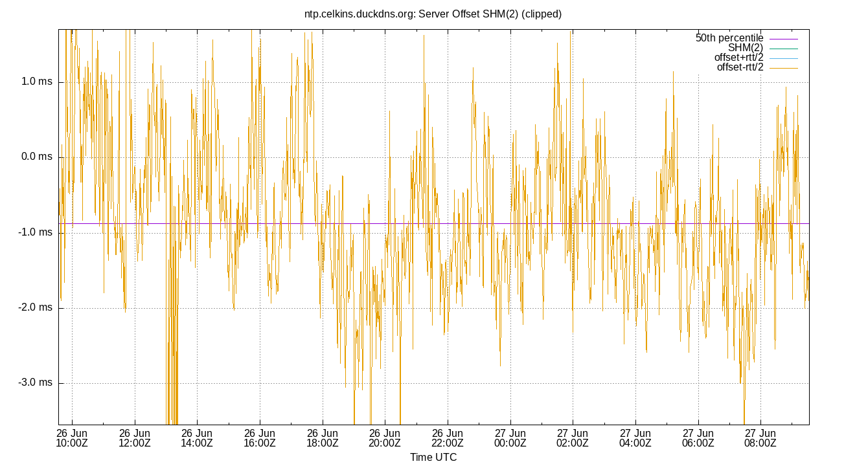Select the '50th percentile' legend entry

coord(729,38)
